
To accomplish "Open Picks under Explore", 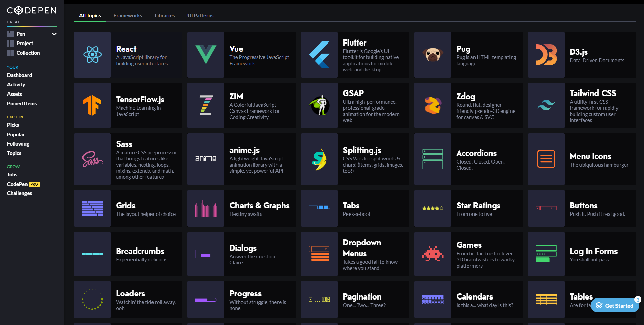I will click(13, 125).
